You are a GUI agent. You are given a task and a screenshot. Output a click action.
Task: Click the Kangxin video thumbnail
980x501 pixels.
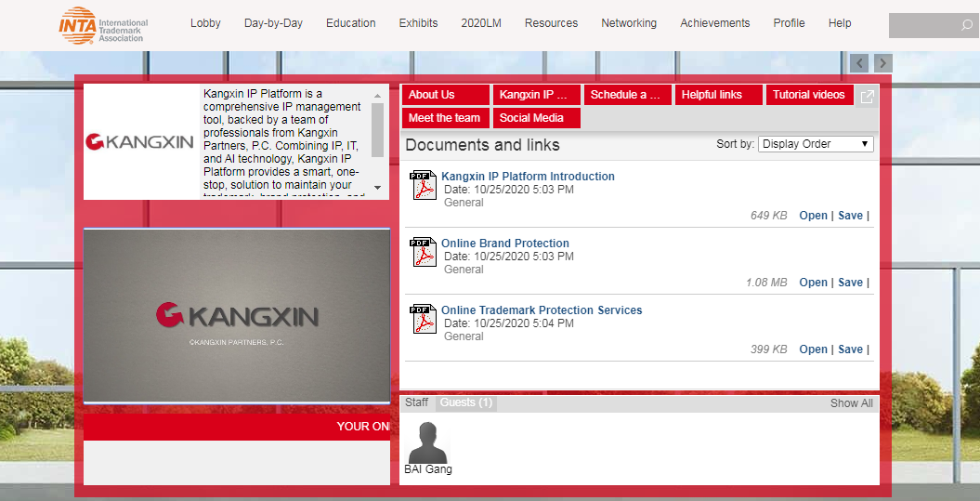(236, 316)
